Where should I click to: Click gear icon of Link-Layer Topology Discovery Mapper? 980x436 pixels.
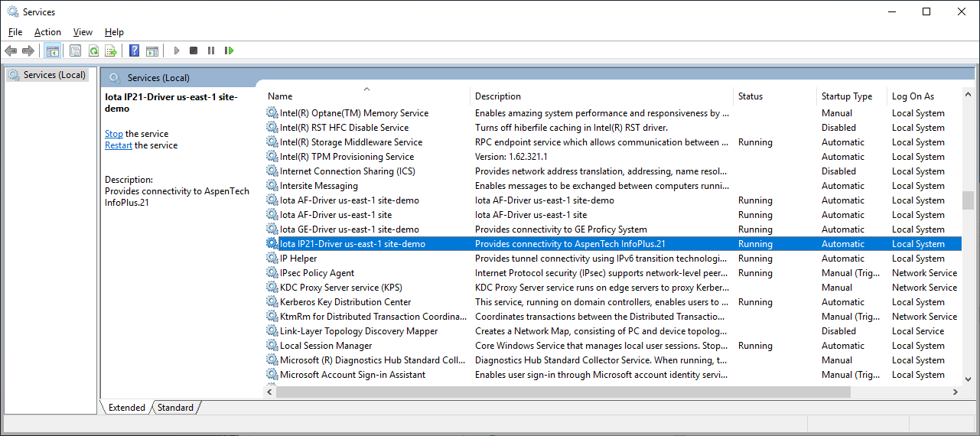click(x=272, y=331)
